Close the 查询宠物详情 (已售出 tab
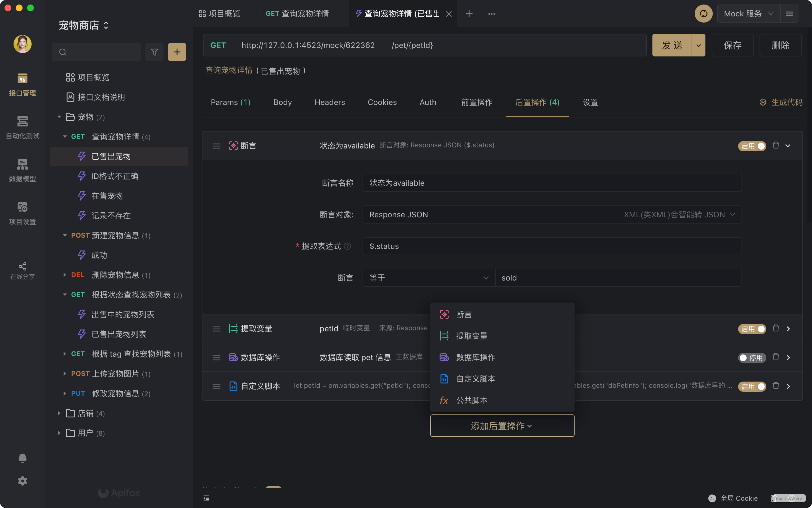Image resolution: width=812 pixels, height=508 pixels. point(449,14)
